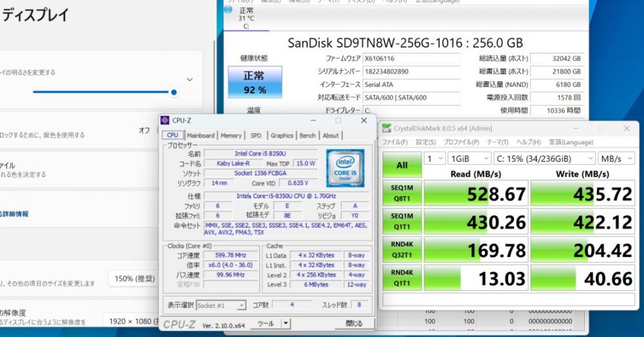The image size is (644, 337).
Task: Click the Intel Core i5 logo in CPU-Z
Action: coord(345,169)
